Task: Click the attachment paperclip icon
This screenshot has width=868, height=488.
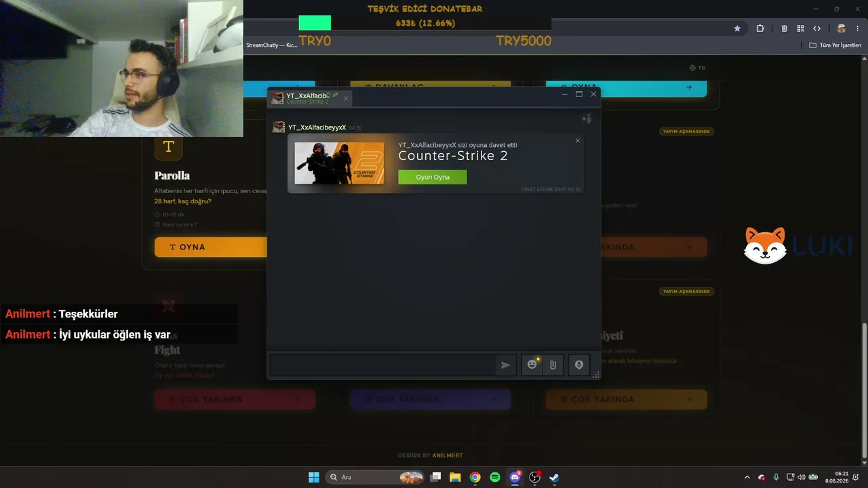Action: 553,365
